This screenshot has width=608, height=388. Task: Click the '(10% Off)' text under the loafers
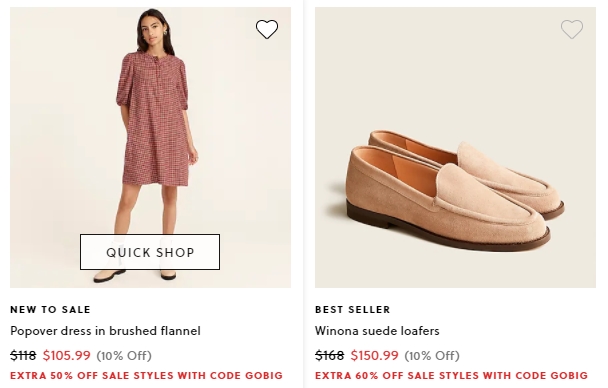[x=432, y=355]
